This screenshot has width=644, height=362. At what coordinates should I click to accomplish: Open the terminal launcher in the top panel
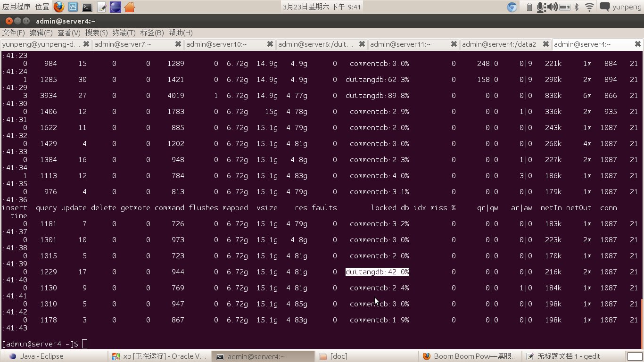pos(87,7)
